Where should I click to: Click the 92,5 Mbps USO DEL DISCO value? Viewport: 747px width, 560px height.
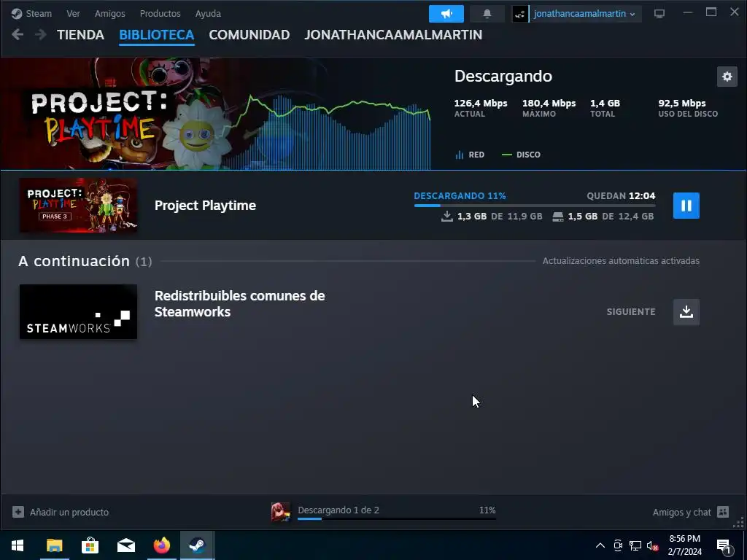[x=682, y=103]
